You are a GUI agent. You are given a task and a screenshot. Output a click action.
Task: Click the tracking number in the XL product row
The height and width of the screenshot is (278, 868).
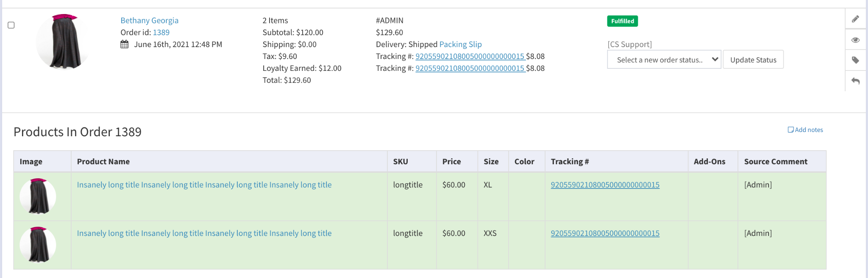[x=605, y=185]
